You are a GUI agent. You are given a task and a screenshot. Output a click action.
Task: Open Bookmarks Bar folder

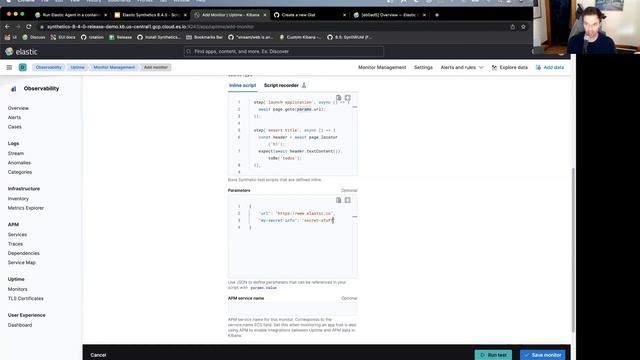click(x=204, y=37)
